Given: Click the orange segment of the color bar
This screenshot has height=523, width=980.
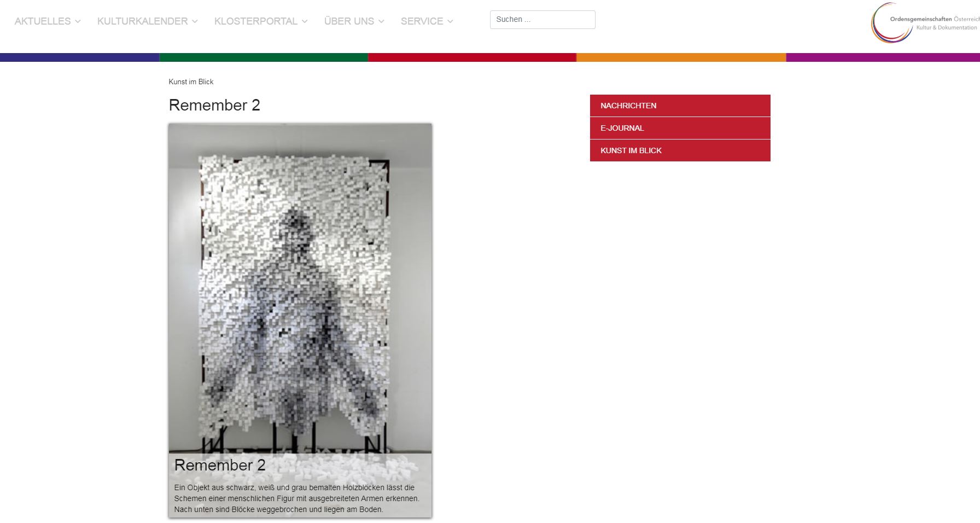Looking at the screenshot, I should (681, 57).
